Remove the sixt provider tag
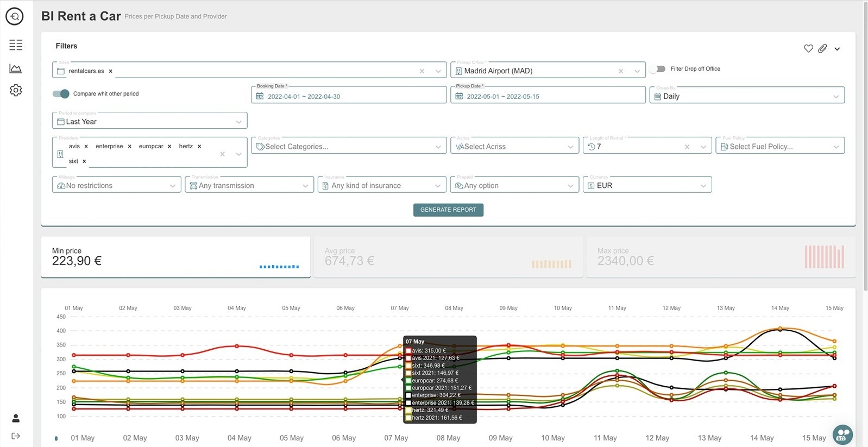868x447 pixels. tap(84, 161)
